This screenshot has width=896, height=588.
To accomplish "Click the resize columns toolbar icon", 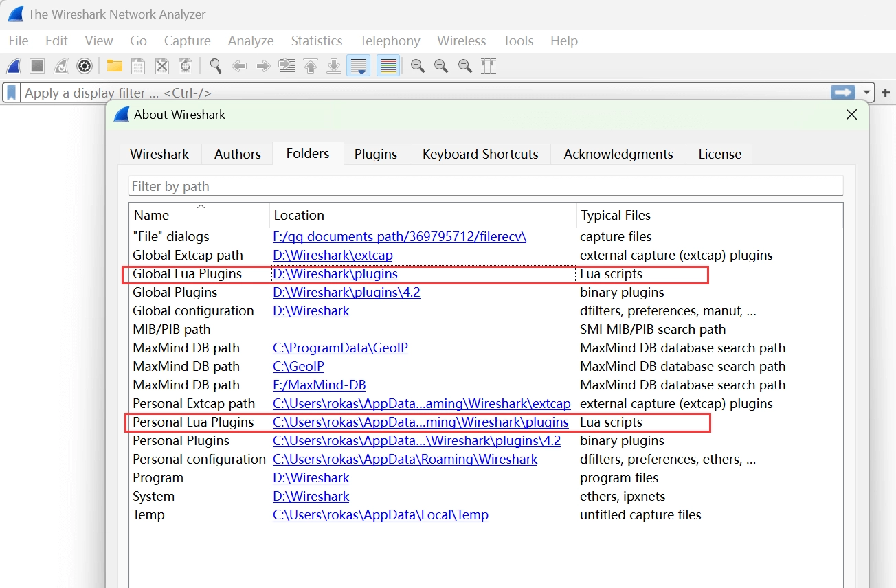I will pos(489,66).
